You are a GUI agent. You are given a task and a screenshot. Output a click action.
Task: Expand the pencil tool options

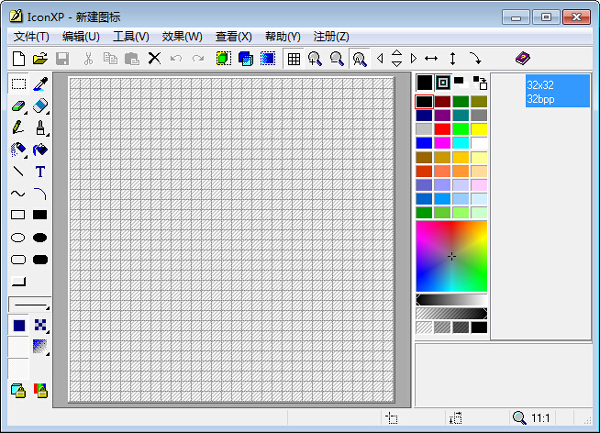click(18, 128)
